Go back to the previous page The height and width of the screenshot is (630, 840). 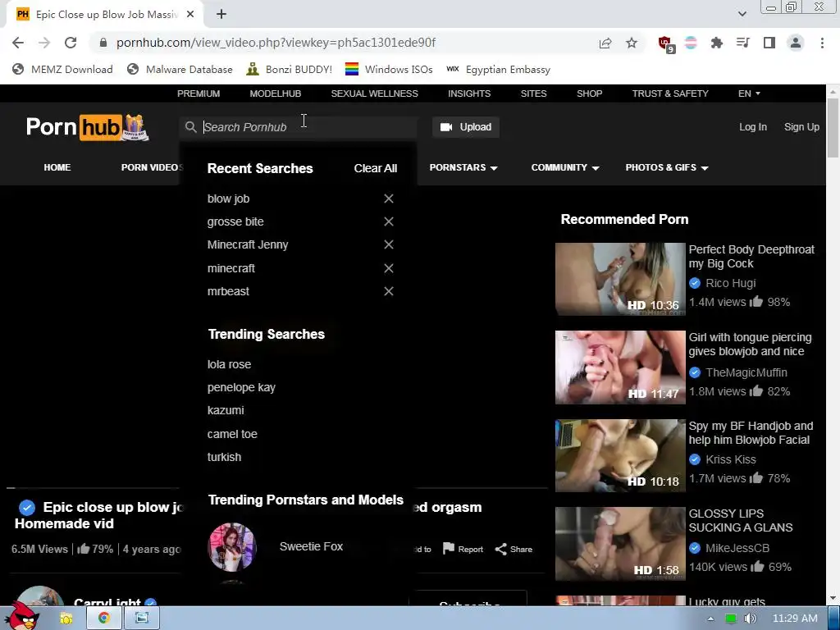[18, 43]
